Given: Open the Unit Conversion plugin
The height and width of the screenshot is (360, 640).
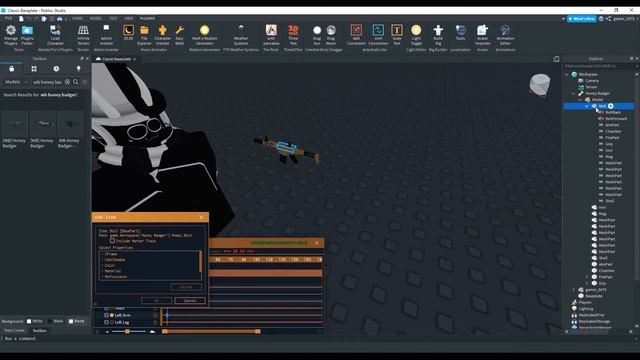Looking at the screenshot, I should tap(378, 35).
